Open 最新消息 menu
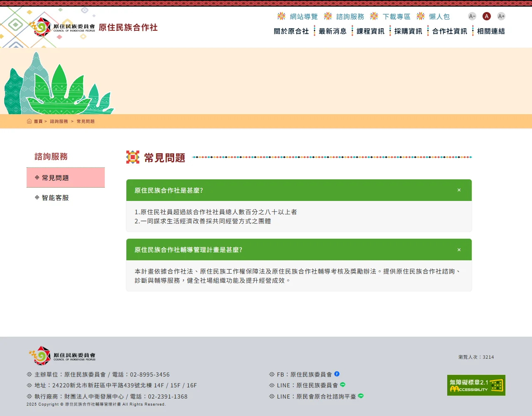 pos(332,31)
